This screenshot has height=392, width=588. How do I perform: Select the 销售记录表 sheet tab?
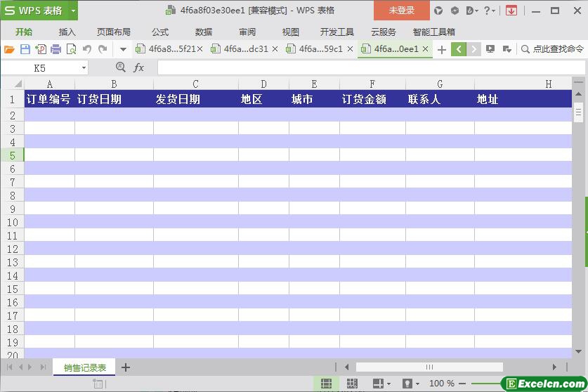pos(84,367)
